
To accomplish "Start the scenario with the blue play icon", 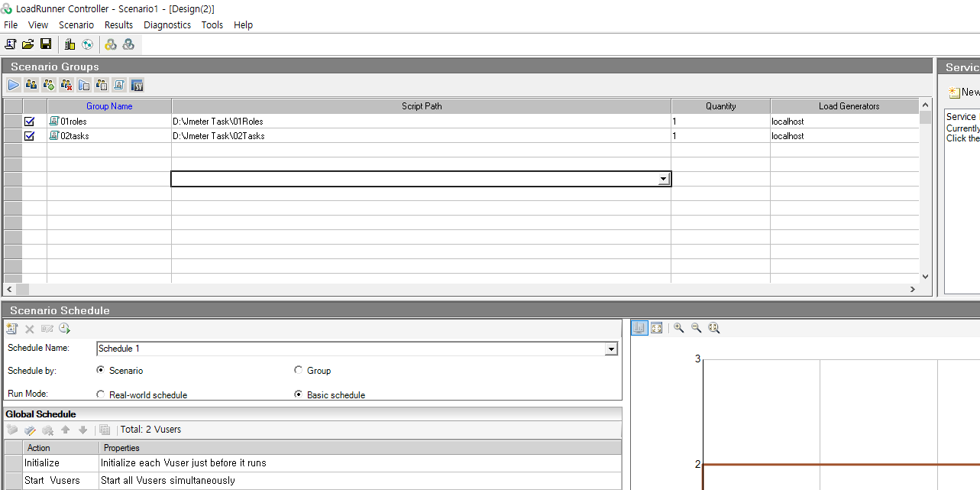I will [14, 85].
